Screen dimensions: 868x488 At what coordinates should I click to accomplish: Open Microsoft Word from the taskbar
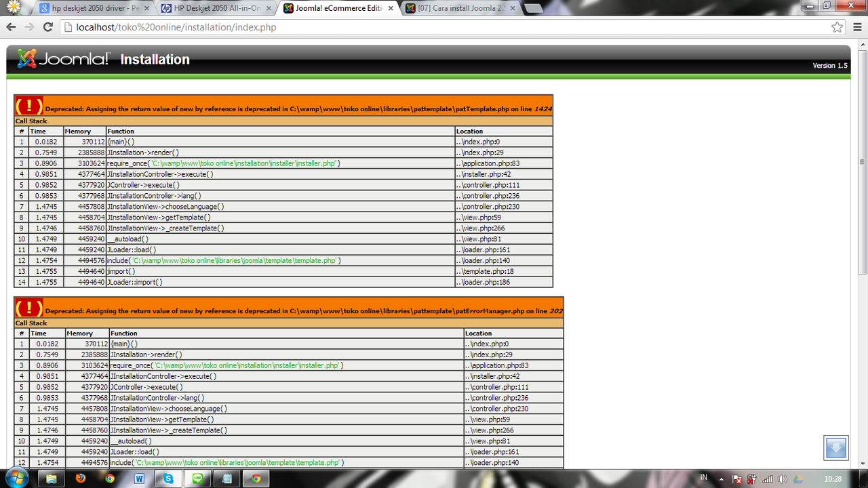point(138,478)
